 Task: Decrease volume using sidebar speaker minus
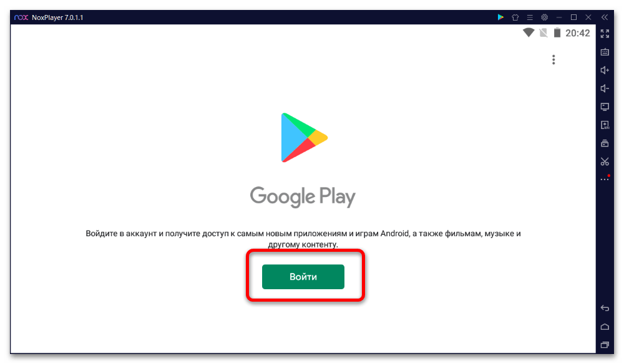(605, 89)
